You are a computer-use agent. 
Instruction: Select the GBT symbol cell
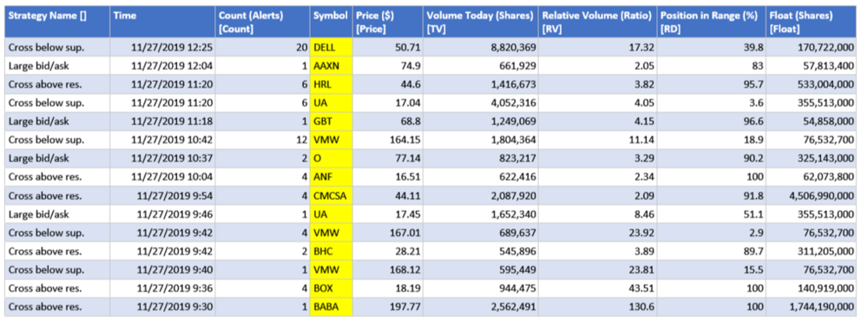pyautogui.click(x=331, y=122)
